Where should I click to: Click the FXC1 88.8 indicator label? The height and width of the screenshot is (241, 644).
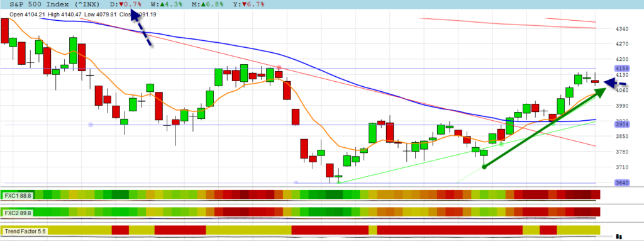tap(18, 195)
